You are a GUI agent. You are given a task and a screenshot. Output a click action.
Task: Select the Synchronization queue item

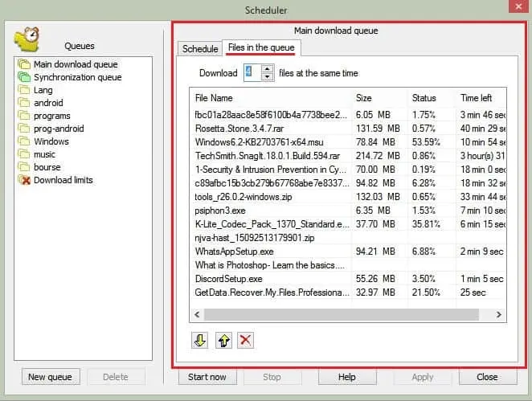77,77
